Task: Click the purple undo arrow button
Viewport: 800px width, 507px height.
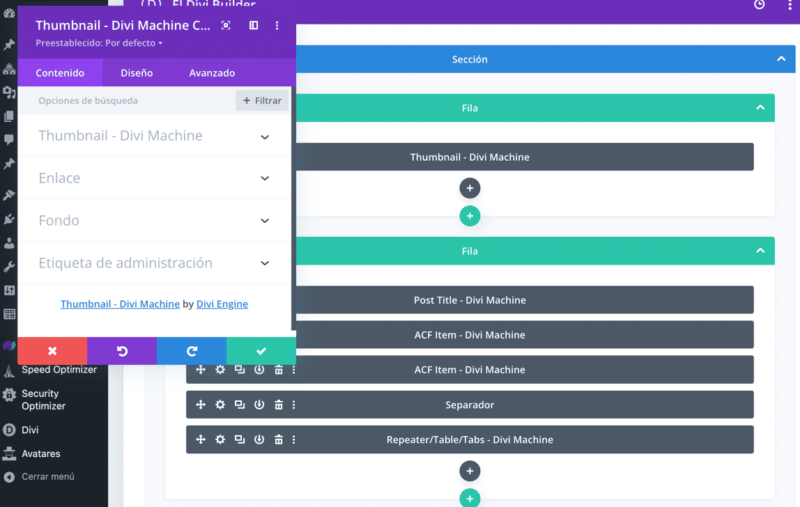Action: click(122, 351)
